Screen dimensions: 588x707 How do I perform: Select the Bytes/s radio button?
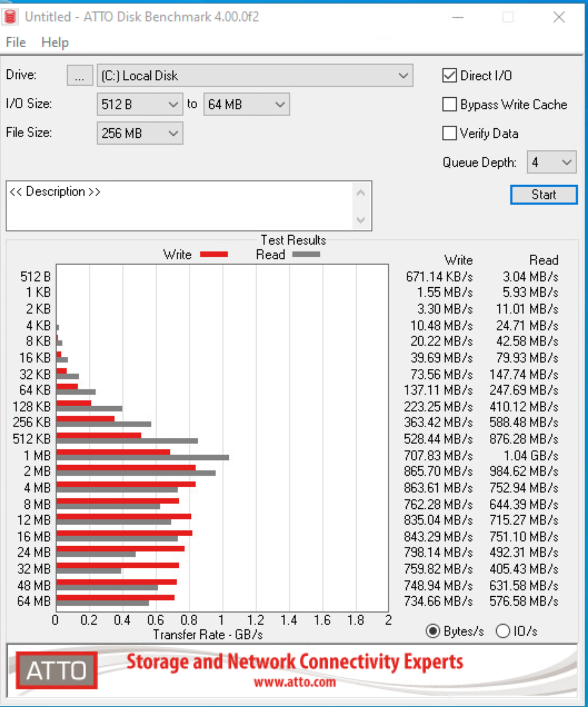(433, 631)
